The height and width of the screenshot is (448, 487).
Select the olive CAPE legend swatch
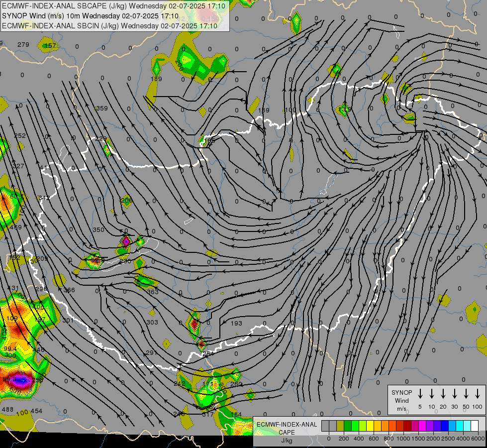pyautogui.click(x=340, y=426)
